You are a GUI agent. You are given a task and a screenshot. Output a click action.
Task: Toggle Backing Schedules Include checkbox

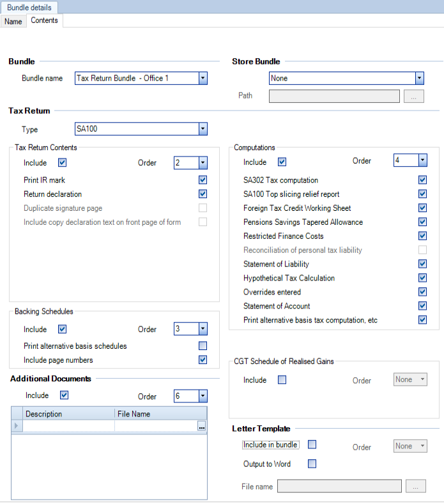click(63, 329)
